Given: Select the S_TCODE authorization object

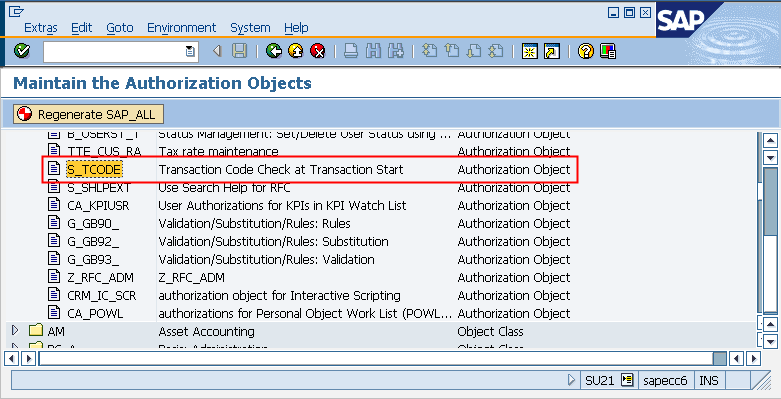Looking at the screenshot, I should click(x=94, y=170).
